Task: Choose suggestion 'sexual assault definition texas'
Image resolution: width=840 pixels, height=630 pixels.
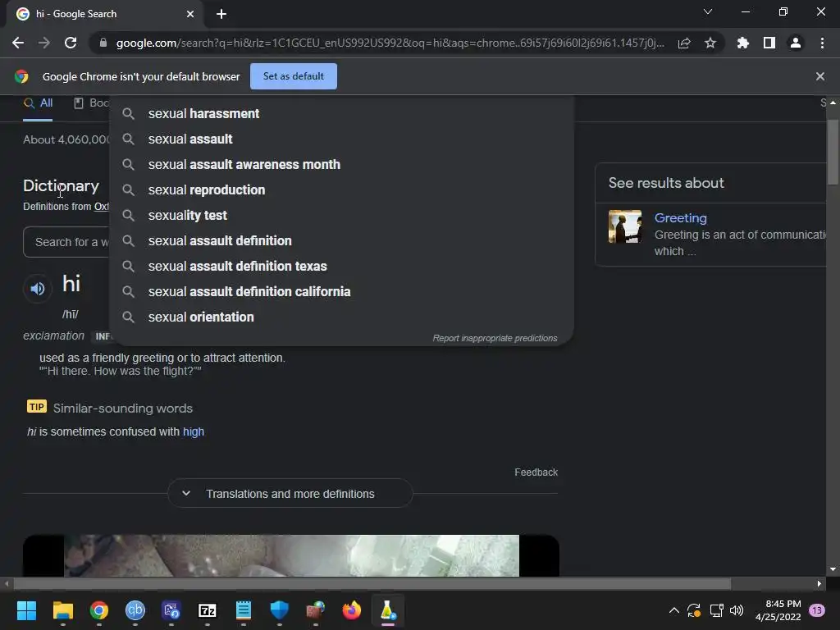Action: (342, 267)
